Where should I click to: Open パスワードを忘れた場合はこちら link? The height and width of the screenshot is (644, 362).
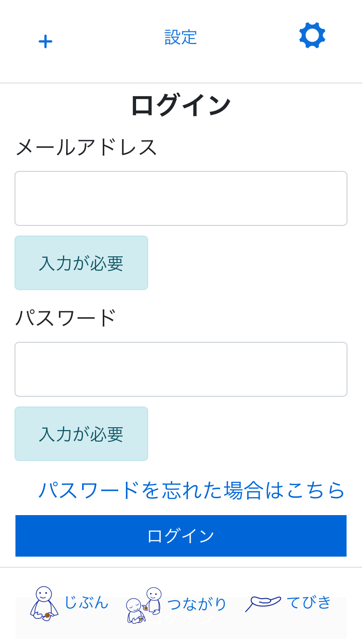tap(192, 490)
